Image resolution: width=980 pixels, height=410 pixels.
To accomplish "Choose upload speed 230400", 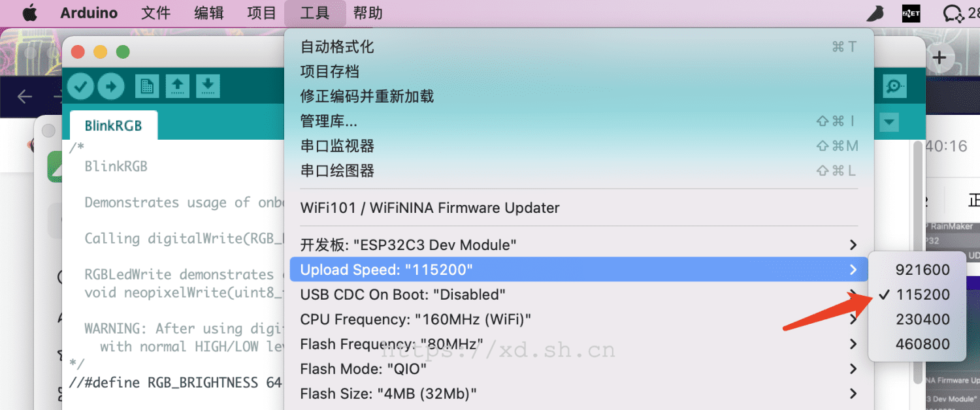I will [x=917, y=319].
